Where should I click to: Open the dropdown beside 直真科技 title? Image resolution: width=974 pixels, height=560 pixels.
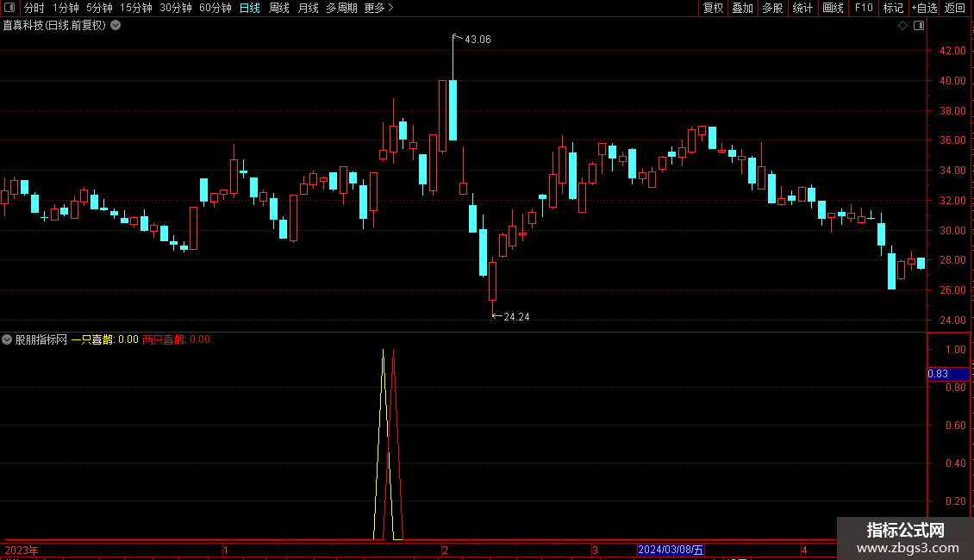[116, 25]
